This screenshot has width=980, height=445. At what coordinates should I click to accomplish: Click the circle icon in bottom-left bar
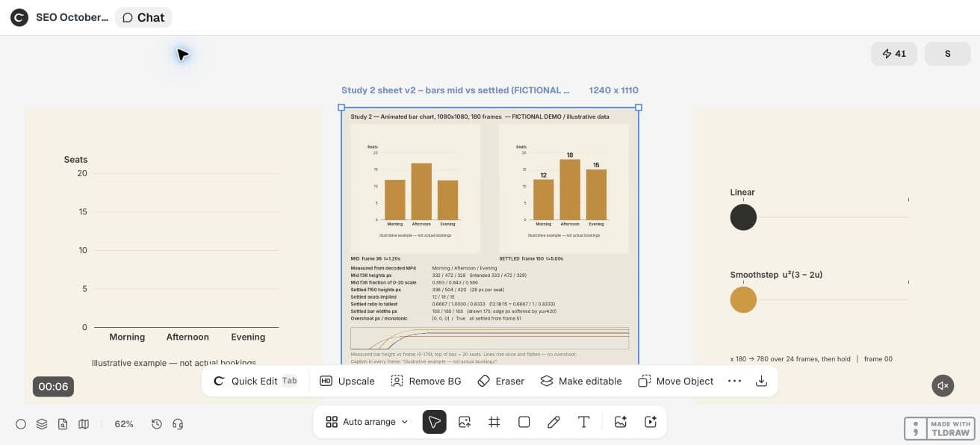click(21, 424)
